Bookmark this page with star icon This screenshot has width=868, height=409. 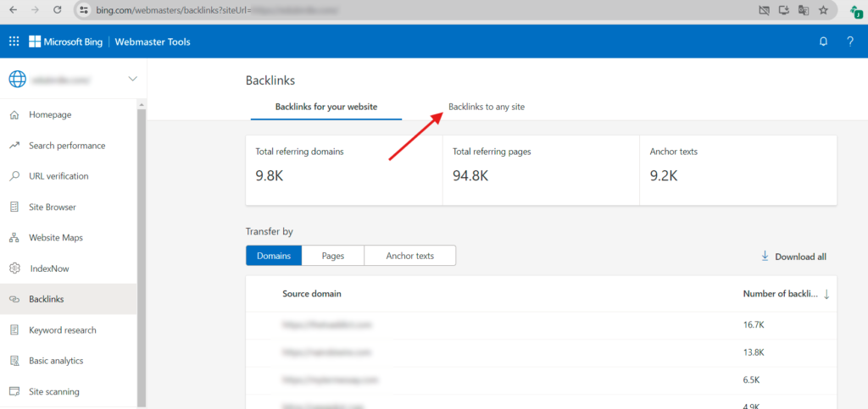coord(823,10)
